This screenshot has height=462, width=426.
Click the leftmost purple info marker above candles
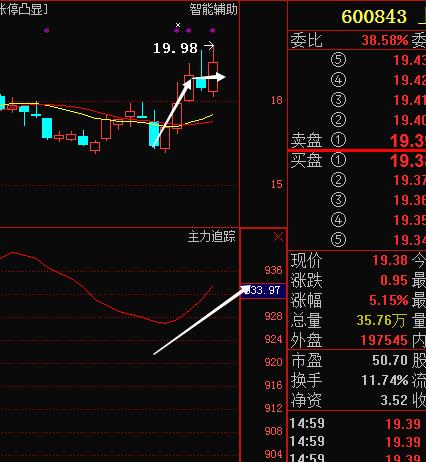(x=46, y=30)
